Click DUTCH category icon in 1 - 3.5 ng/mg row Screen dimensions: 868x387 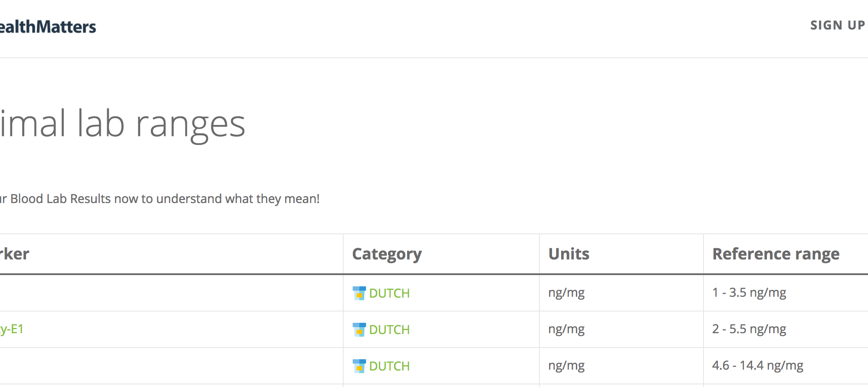coord(359,293)
